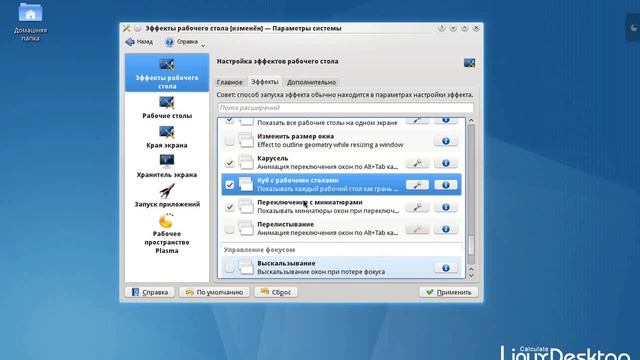Switch to the Эффекты tab
Image resolution: width=640 pixels, height=360 pixels.
point(264,82)
